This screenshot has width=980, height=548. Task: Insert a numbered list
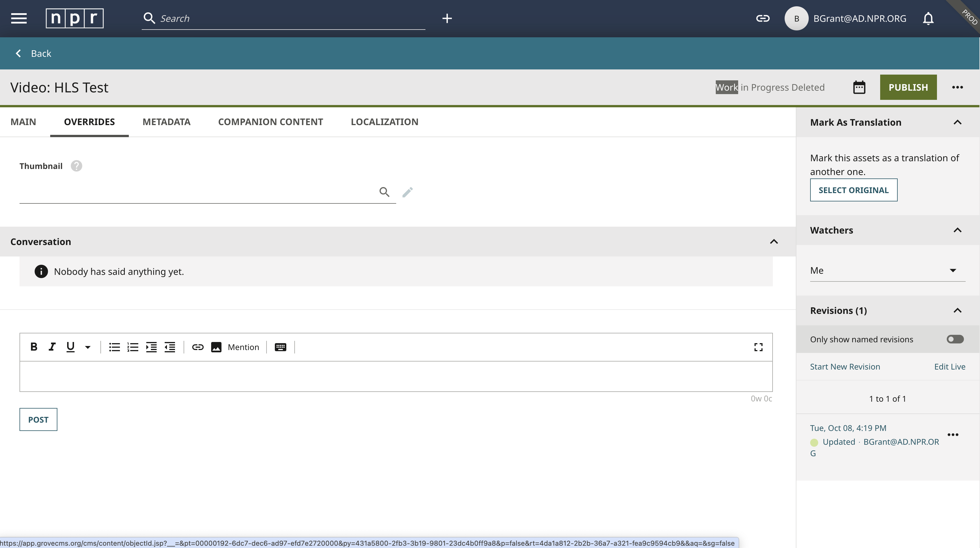click(132, 347)
